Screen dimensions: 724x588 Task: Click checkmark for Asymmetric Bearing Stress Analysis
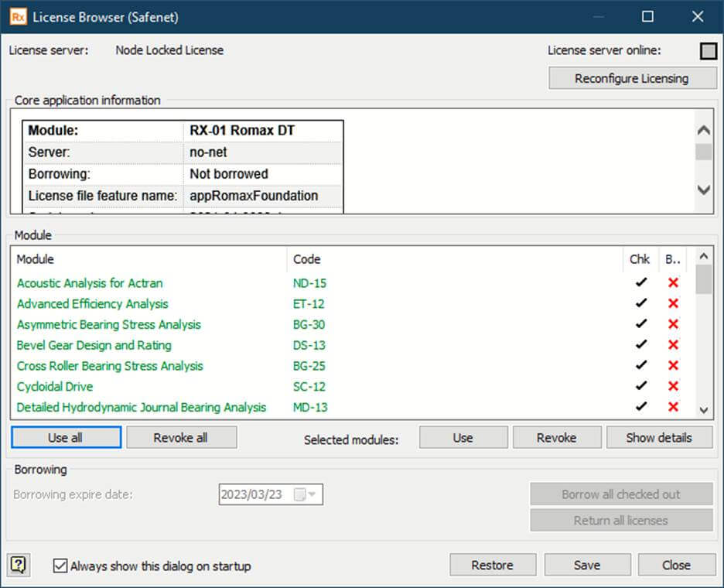pyautogui.click(x=640, y=324)
